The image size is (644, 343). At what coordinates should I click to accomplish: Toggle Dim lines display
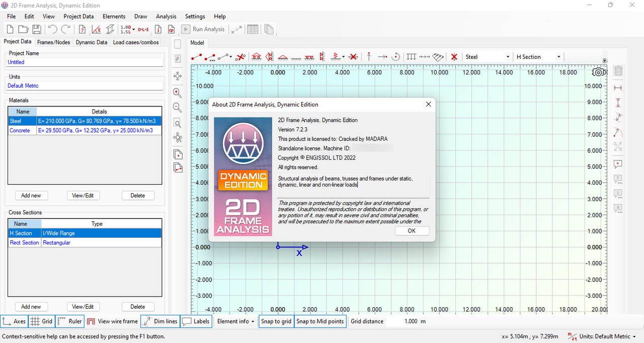(159, 321)
